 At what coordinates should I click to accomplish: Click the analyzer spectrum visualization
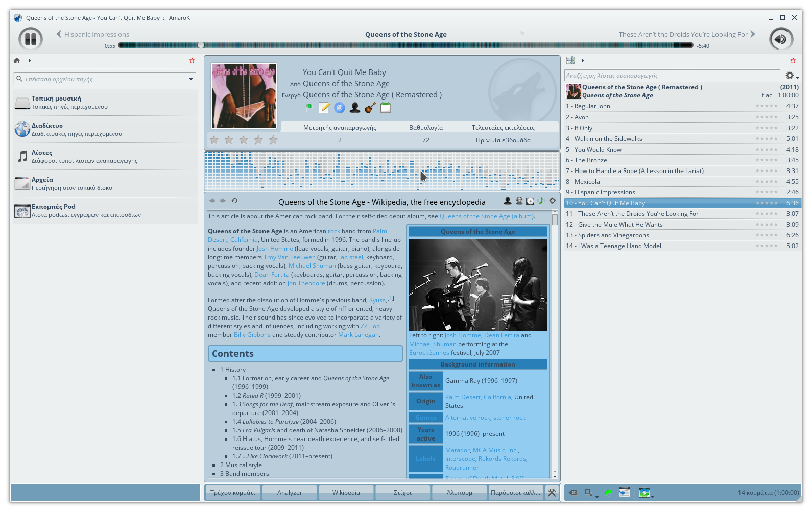tap(382, 170)
